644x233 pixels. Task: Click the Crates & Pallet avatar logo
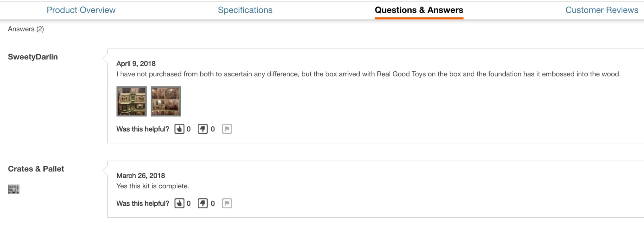(x=14, y=189)
